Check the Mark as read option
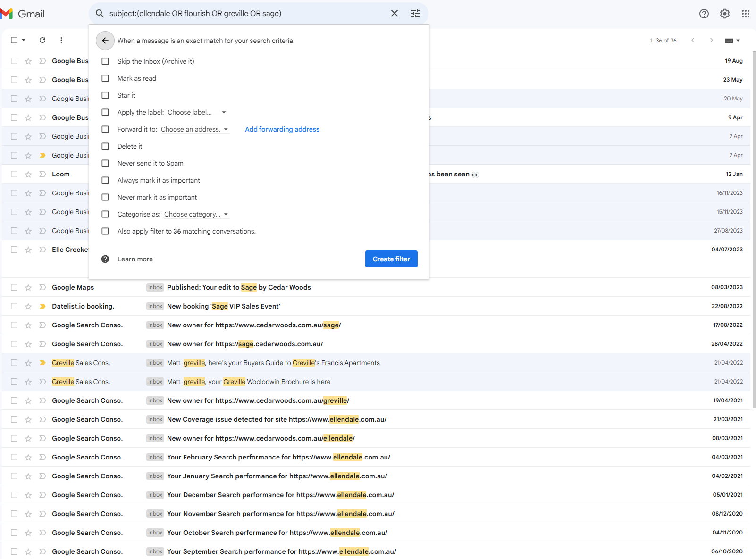This screenshot has width=756, height=559. coord(105,78)
